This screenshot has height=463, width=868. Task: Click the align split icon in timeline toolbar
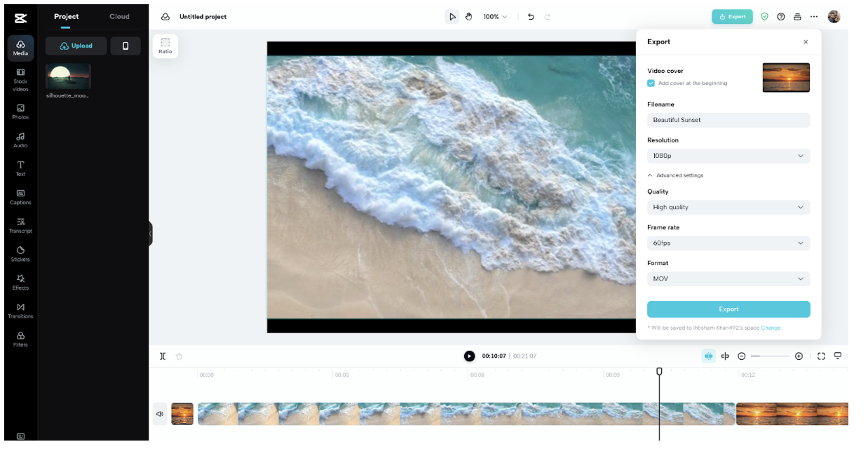pos(725,356)
